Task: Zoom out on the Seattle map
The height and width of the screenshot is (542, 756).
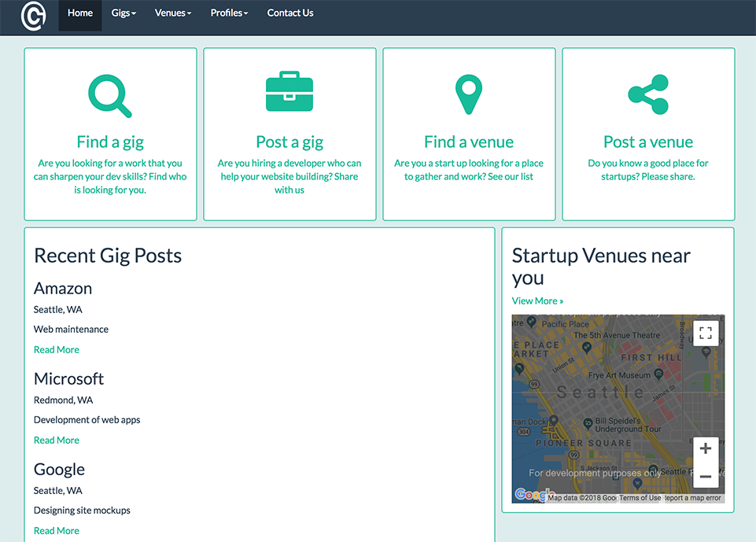Action: pyautogui.click(x=705, y=476)
